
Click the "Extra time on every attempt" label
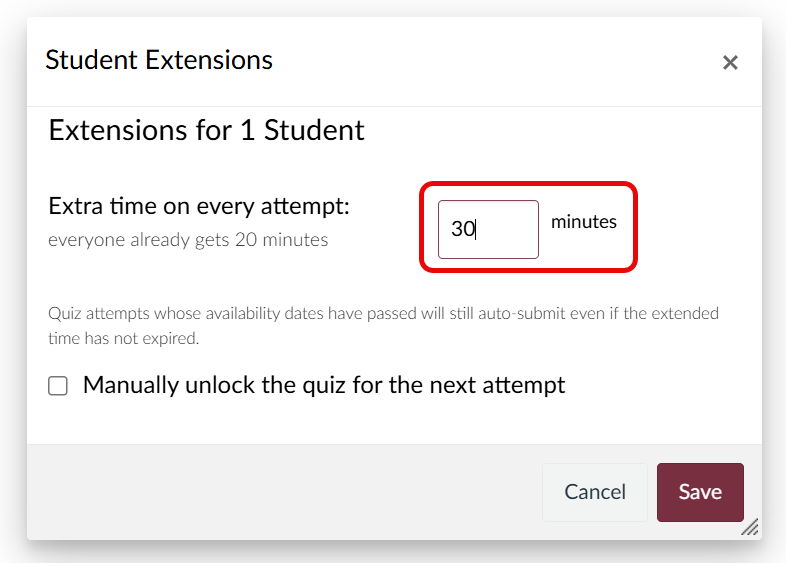click(199, 207)
